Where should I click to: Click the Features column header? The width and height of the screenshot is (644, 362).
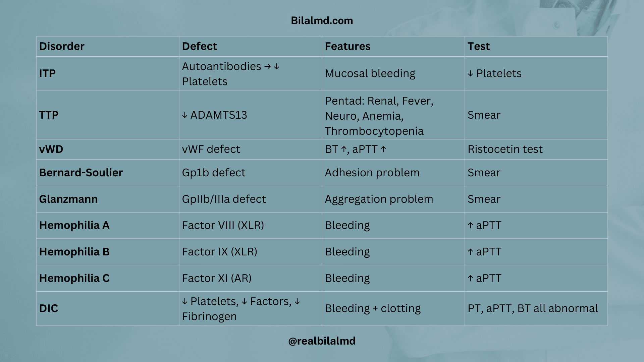coord(347,46)
